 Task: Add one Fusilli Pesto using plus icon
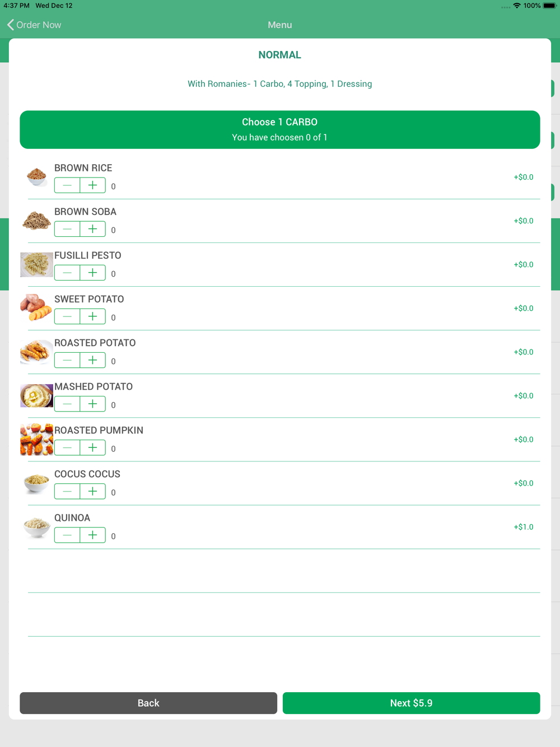pyautogui.click(x=93, y=273)
